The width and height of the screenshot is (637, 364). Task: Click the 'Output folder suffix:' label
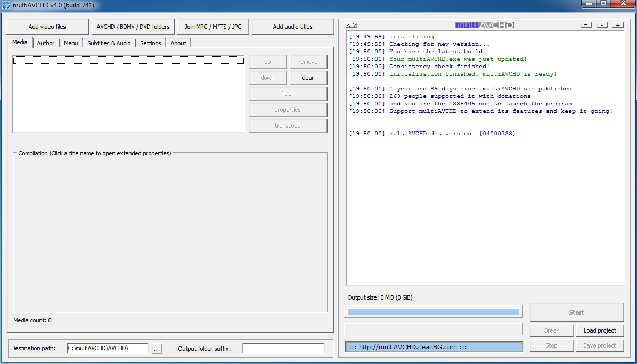pyautogui.click(x=205, y=349)
